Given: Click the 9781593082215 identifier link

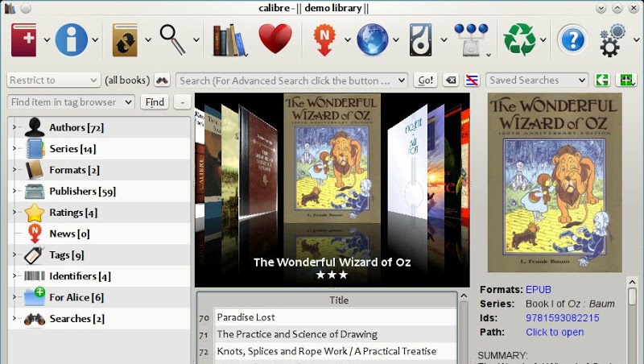Looking at the screenshot, I should [x=562, y=318].
